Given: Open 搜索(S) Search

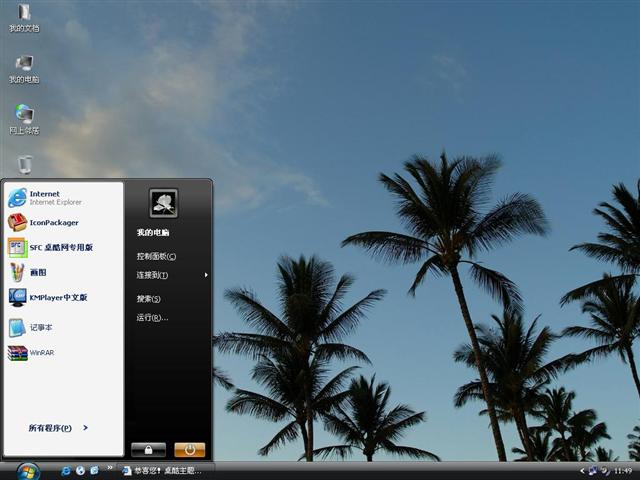Looking at the screenshot, I should coord(149,299).
